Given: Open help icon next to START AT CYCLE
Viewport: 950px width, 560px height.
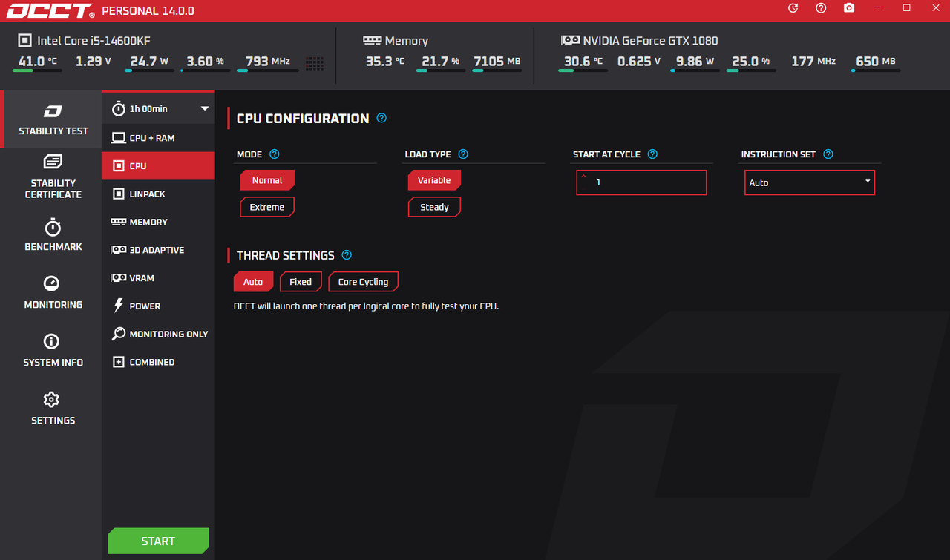Looking at the screenshot, I should click(x=652, y=154).
